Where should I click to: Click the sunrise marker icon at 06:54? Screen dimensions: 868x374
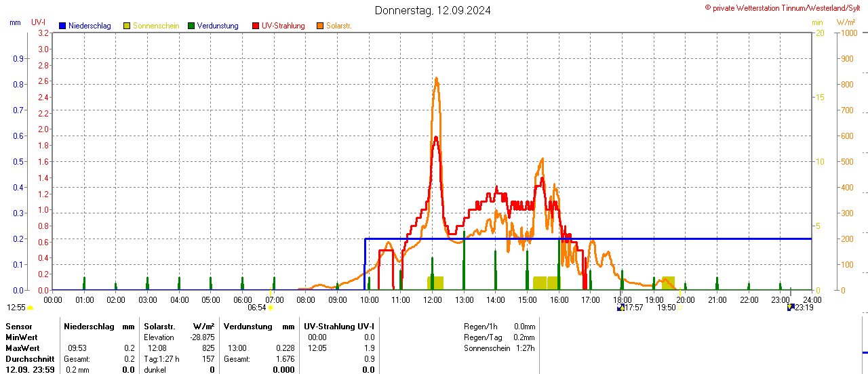[271, 308]
